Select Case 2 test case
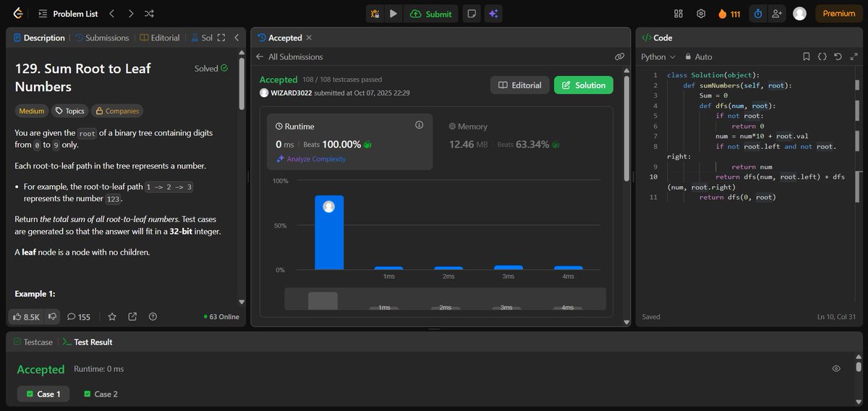The width and height of the screenshot is (868, 411). [101, 394]
